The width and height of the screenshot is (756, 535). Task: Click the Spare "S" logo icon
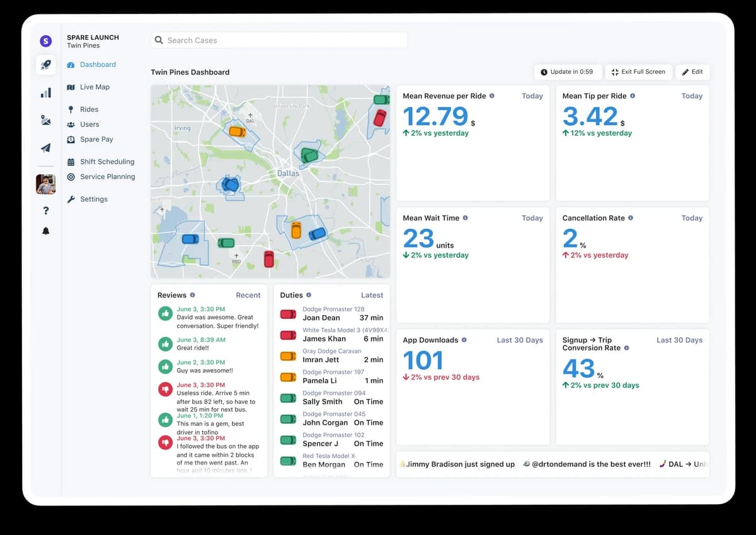pos(45,40)
